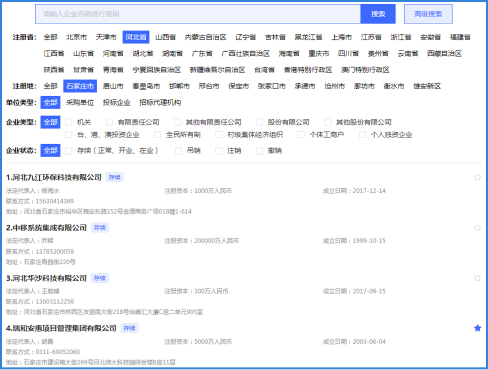The width and height of the screenshot is (488, 370).
Task: Choose 上海市 province filter
Action: [x=342, y=37]
